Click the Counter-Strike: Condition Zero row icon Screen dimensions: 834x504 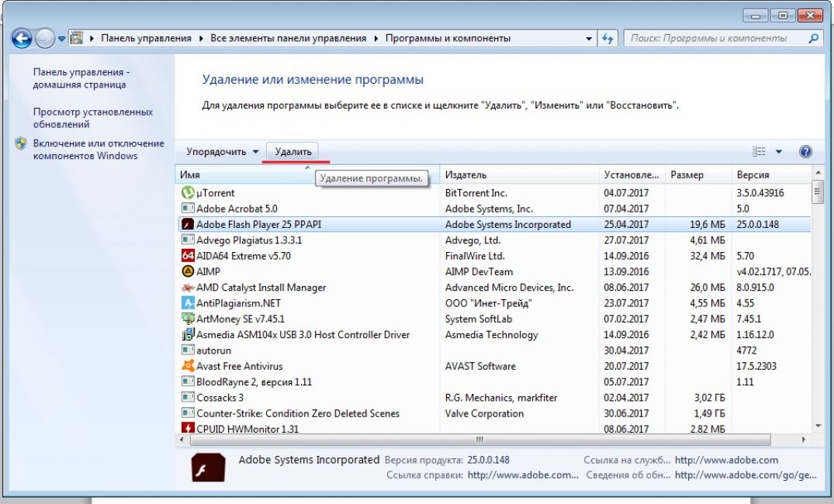[x=188, y=413]
